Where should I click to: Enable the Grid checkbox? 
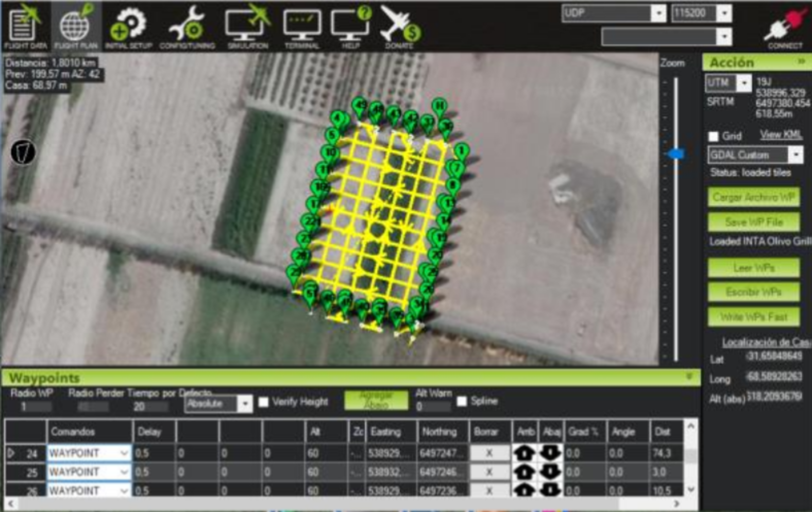tap(714, 136)
